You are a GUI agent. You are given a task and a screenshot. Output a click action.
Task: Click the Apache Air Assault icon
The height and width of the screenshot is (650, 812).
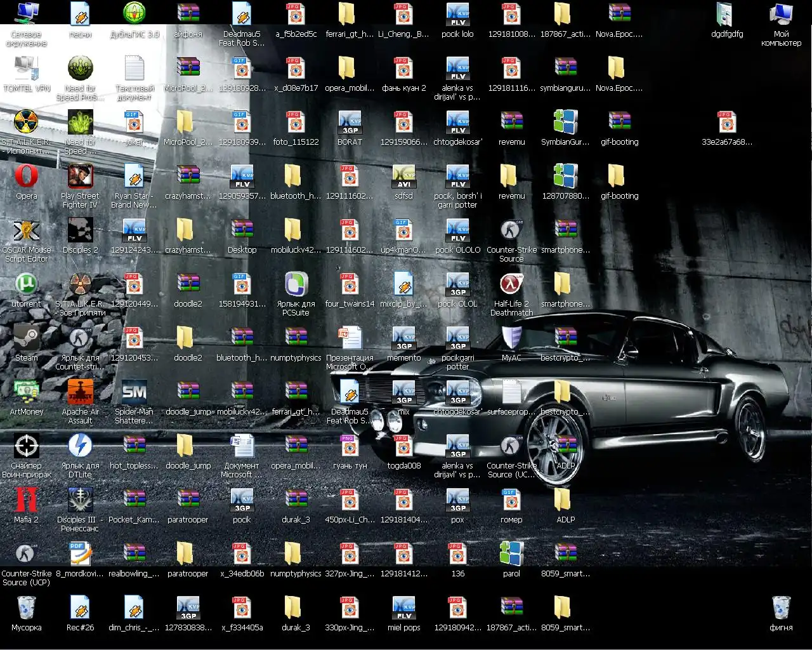[x=80, y=392]
